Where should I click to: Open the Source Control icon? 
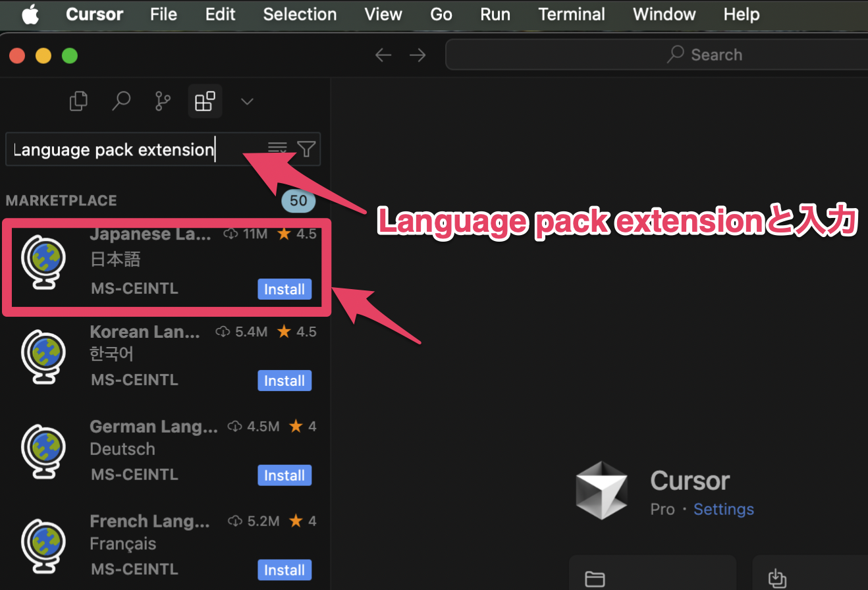(x=163, y=101)
